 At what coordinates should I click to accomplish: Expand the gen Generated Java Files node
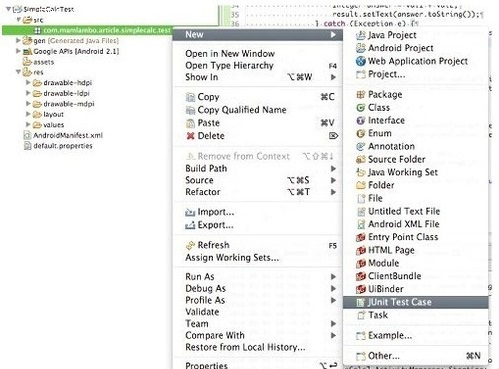(18, 40)
